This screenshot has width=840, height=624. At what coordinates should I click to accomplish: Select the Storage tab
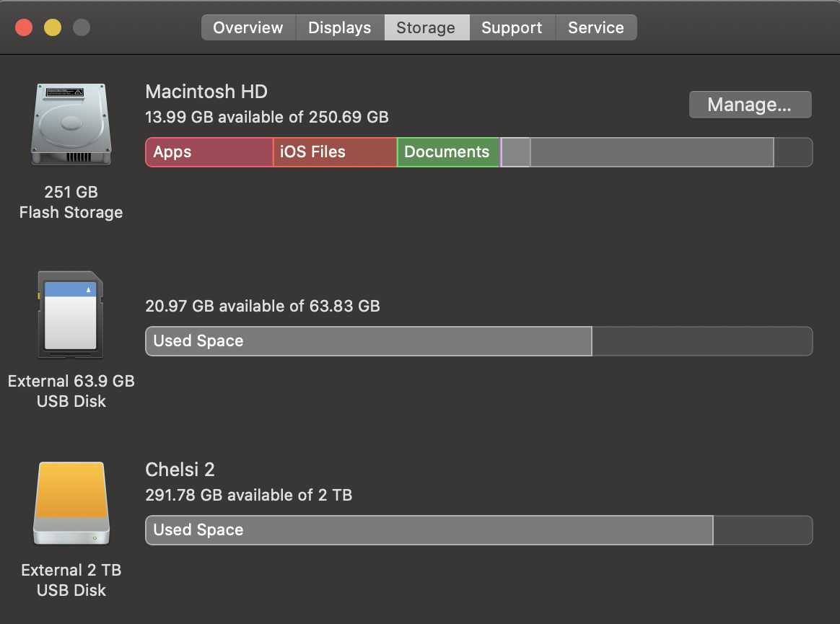click(x=426, y=27)
